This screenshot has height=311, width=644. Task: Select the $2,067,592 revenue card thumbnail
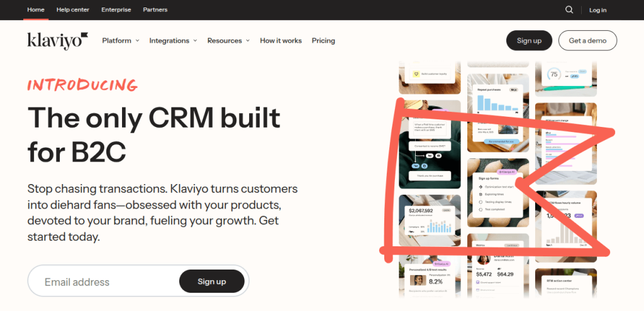tap(430, 221)
